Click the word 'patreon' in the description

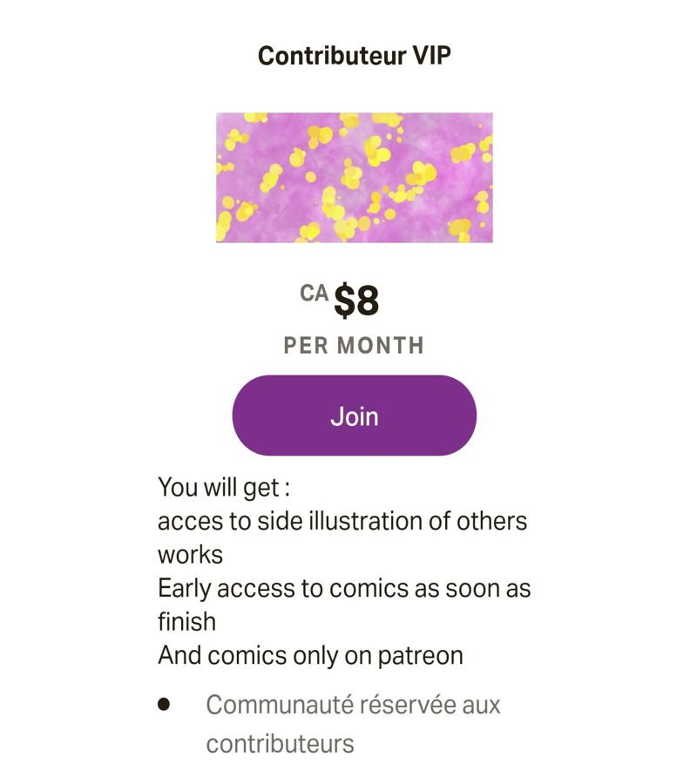click(421, 655)
